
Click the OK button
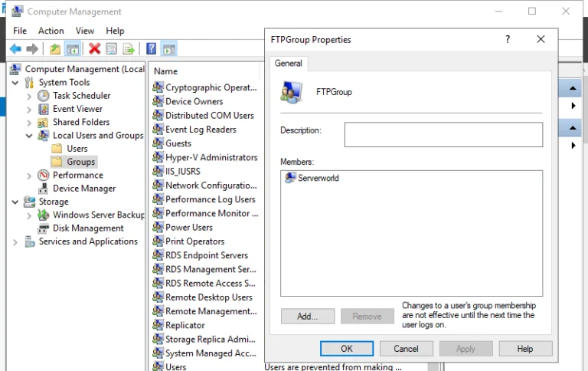pos(347,349)
